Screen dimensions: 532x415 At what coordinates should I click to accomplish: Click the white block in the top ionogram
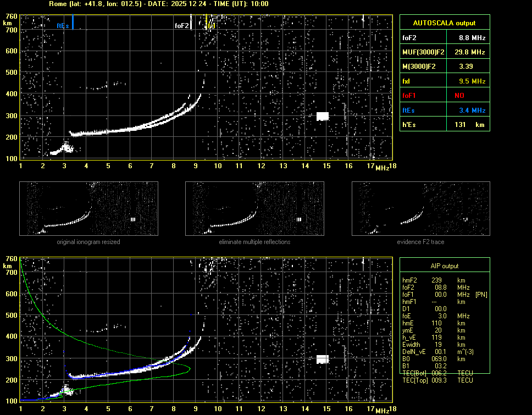click(x=323, y=116)
